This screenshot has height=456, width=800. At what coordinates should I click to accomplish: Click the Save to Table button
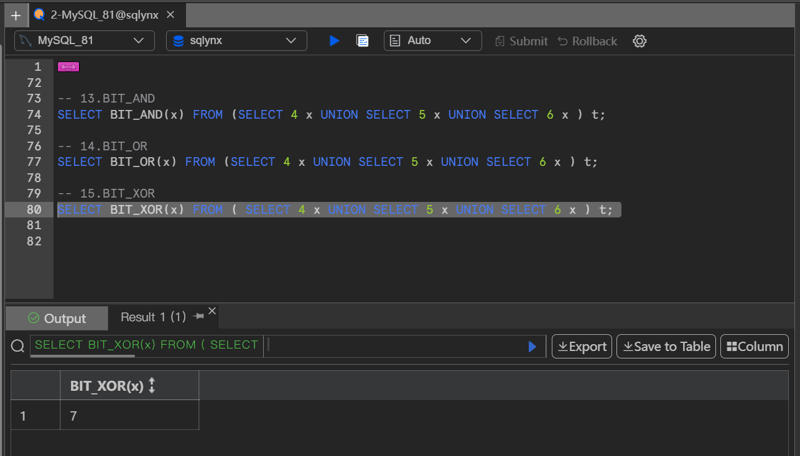(666, 347)
